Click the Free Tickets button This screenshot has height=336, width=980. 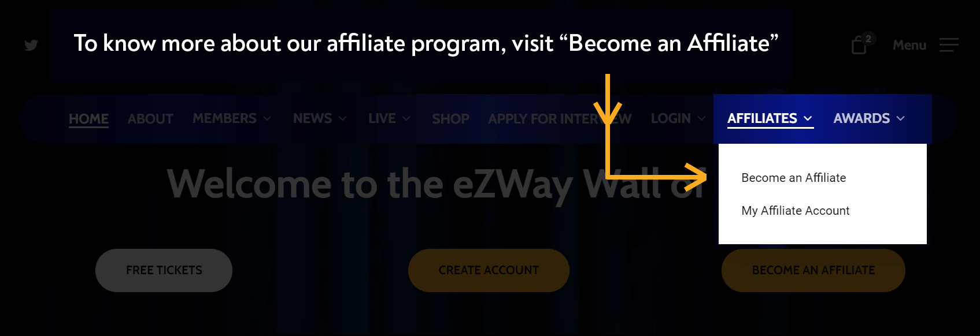164,270
